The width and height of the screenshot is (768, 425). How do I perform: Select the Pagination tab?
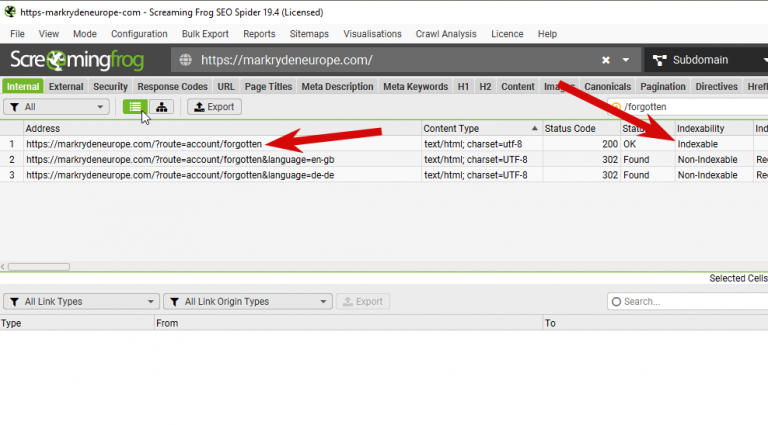coord(663,87)
